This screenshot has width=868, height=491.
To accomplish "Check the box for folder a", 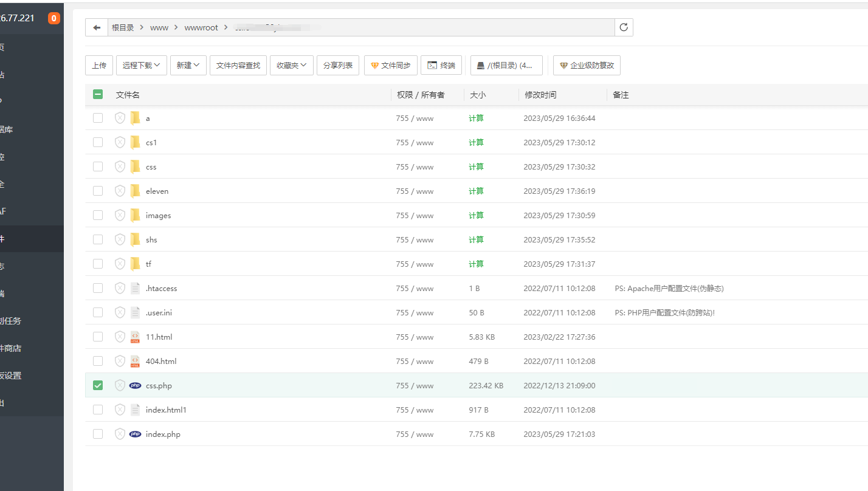I will pyautogui.click(x=98, y=118).
